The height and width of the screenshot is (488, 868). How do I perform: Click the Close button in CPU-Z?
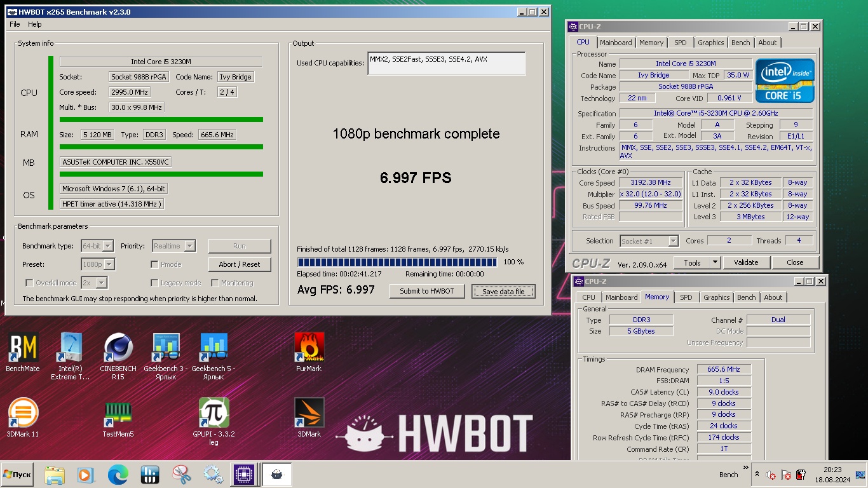pyautogui.click(x=795, y=262)
